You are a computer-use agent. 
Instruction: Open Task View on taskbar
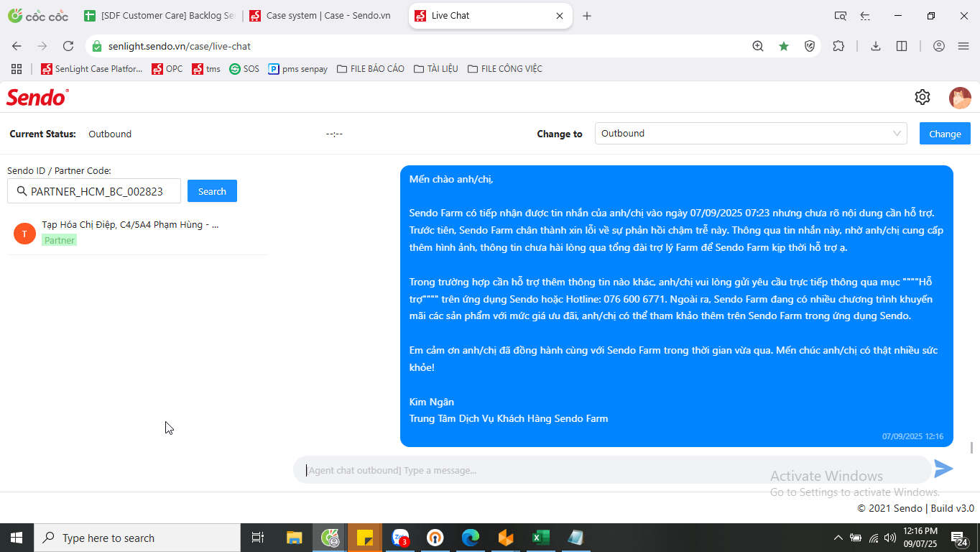[258, 538]
